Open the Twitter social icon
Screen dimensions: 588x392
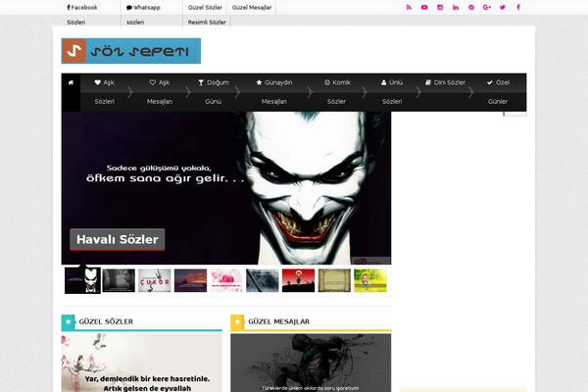click(x=503, y=7)
